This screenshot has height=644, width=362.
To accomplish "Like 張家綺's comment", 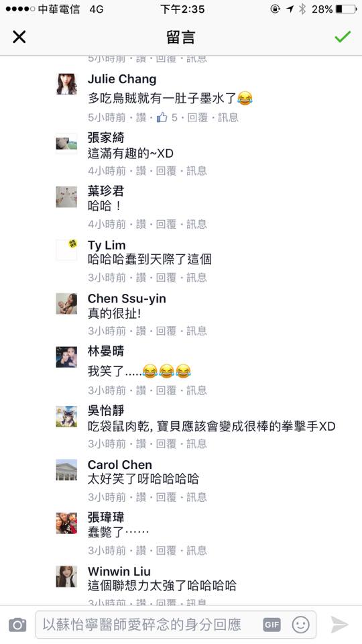I will click(141, 171).
